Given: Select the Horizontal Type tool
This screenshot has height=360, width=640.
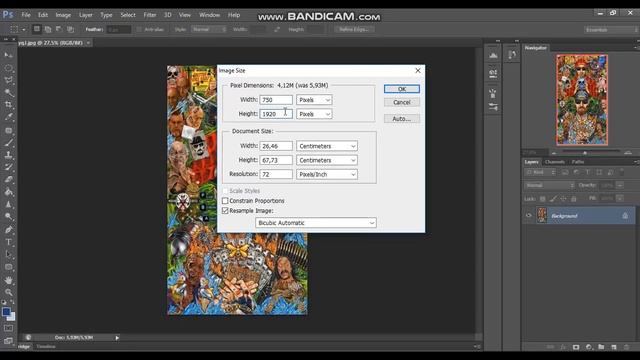Looking at the screenshot, I should click(9, 242).
